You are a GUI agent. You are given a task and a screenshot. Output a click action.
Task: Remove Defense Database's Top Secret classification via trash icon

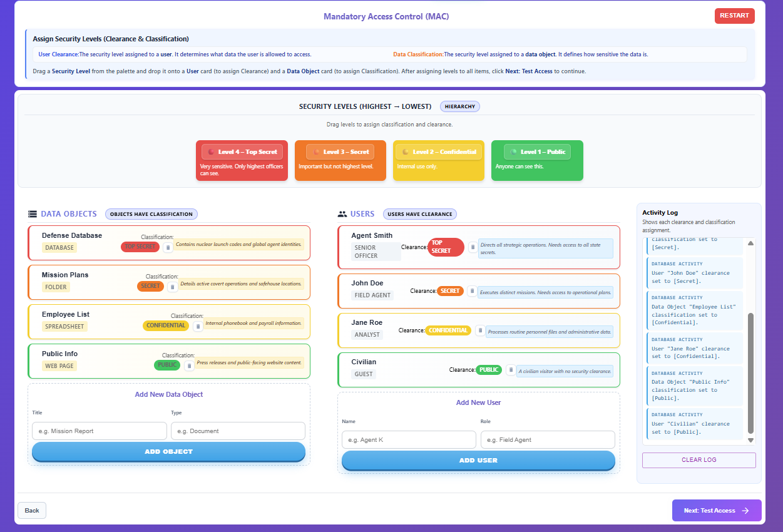tap(168, 247)
